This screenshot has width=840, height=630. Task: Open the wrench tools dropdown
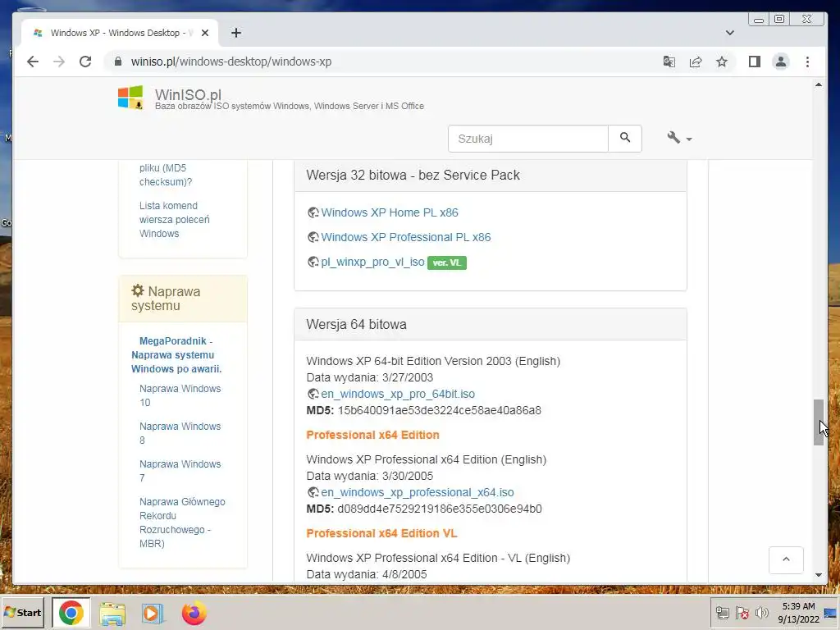679,138
